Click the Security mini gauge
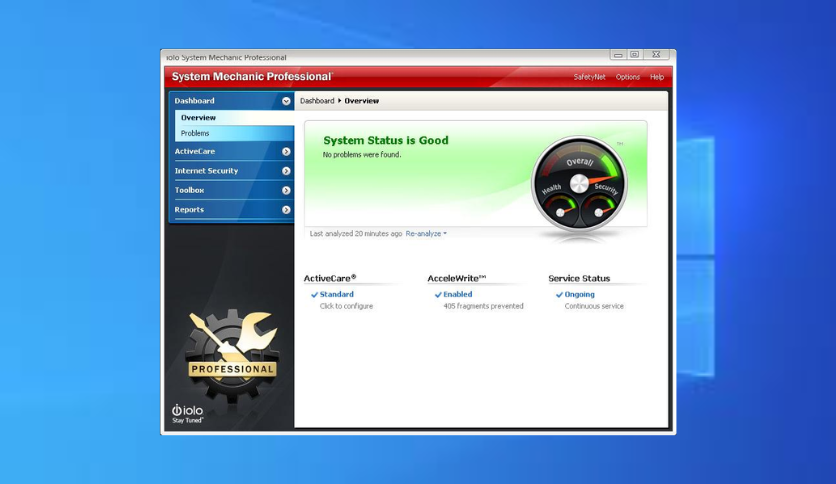This screenshot has height=484, width=836. coord(598,208)
